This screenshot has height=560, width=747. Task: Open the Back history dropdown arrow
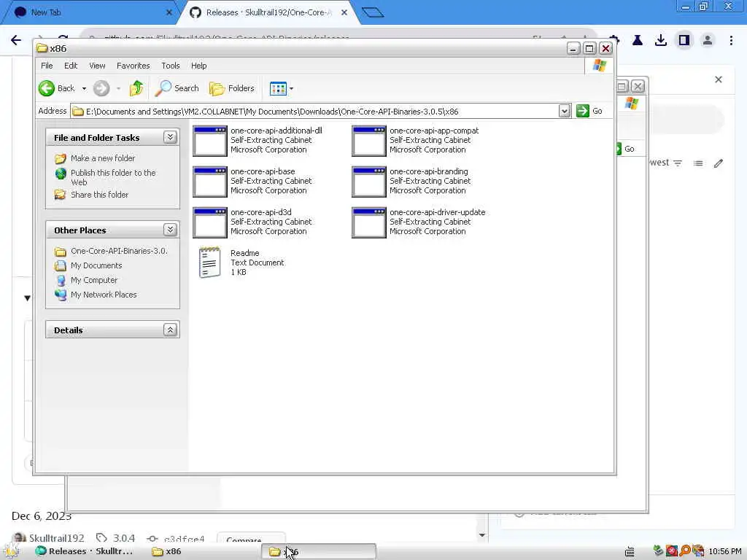pyautogui.click(x=84, y=88)
